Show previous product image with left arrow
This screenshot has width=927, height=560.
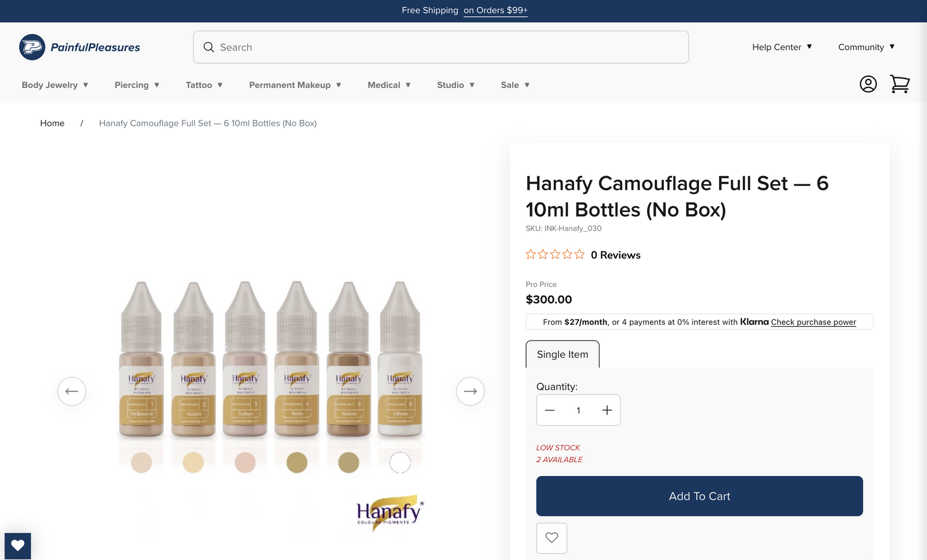72,391
